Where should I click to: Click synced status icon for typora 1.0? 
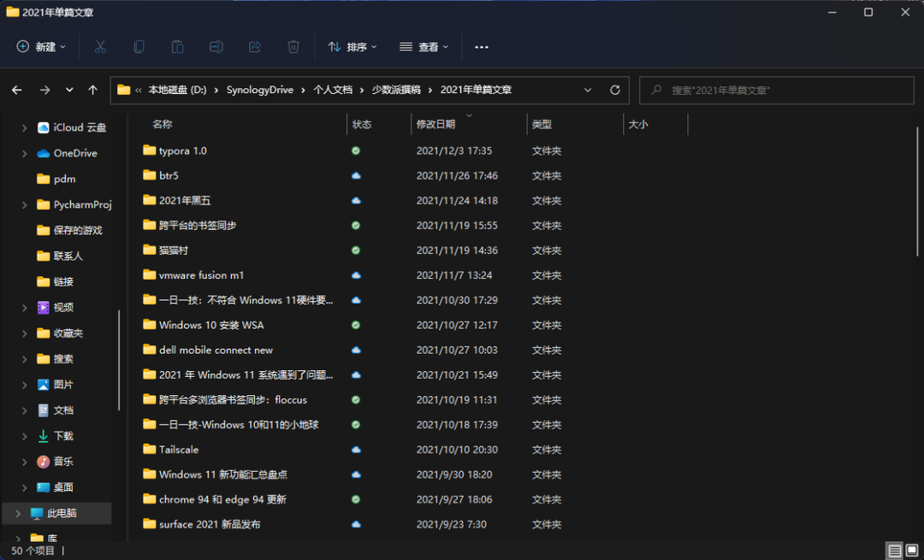[356, 150]
